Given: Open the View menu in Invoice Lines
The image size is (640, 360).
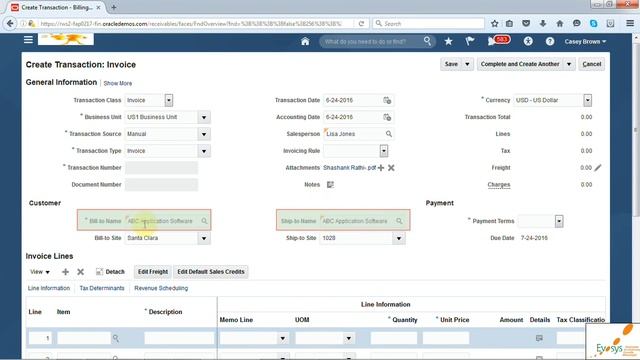Looking at the screenshot, I should [x=40, y=272].
